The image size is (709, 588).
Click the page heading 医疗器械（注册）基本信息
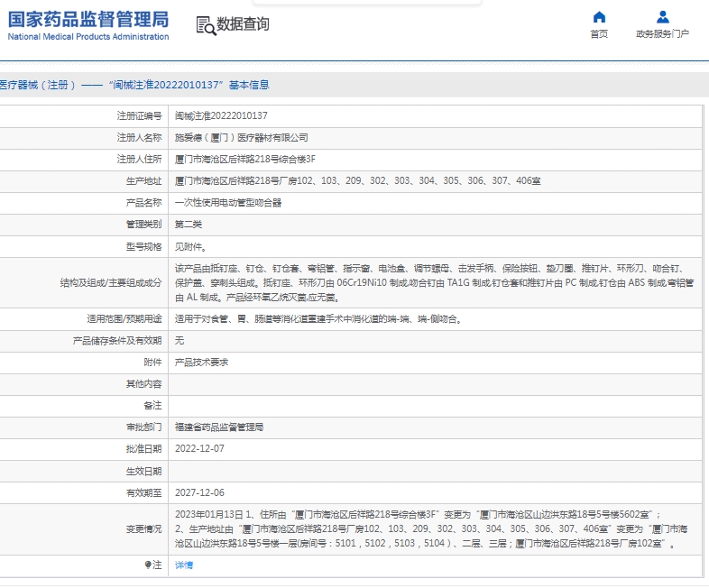click(x=134, y=85)
